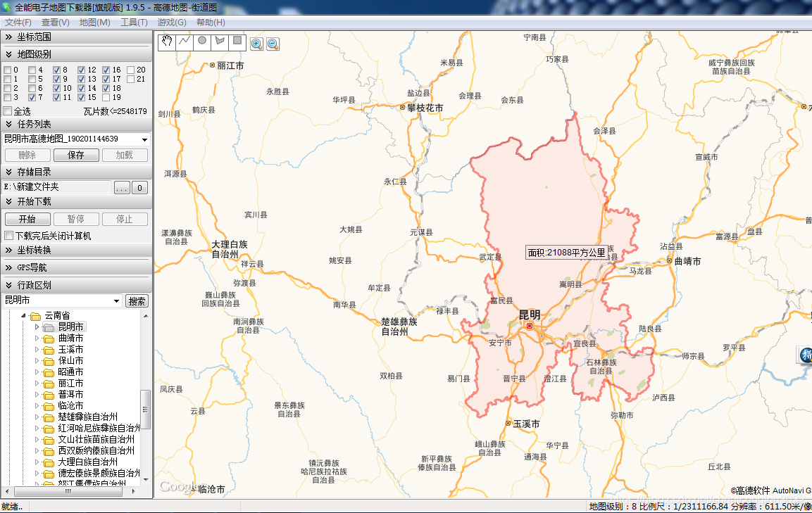812x513 pixels.
Task: Click the 昆明 city marker on map
Action: 530,326
